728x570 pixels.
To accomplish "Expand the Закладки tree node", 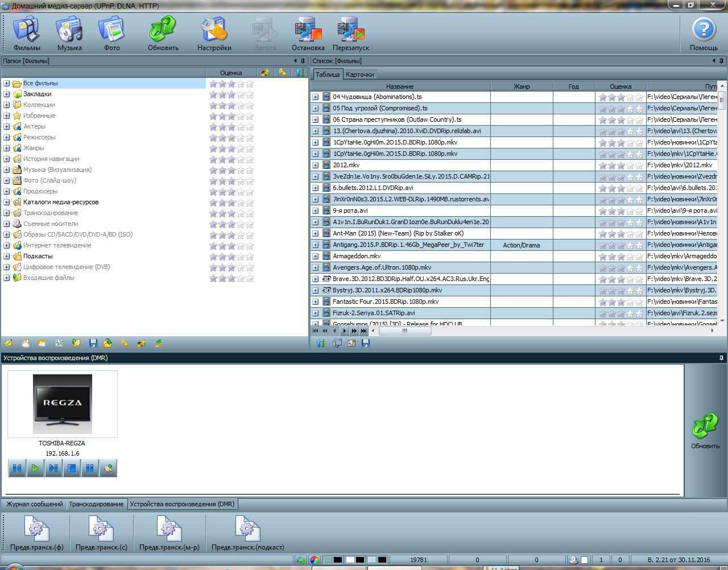I will [x=7, y=94].
